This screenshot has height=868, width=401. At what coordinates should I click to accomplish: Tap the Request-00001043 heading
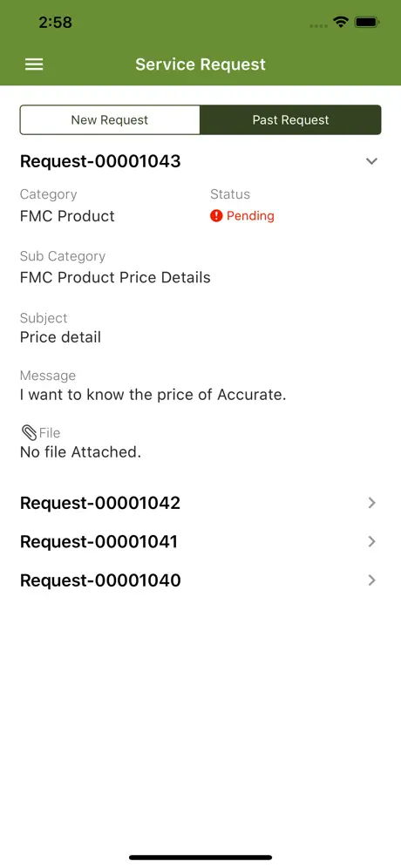click(x=100, y=161)
